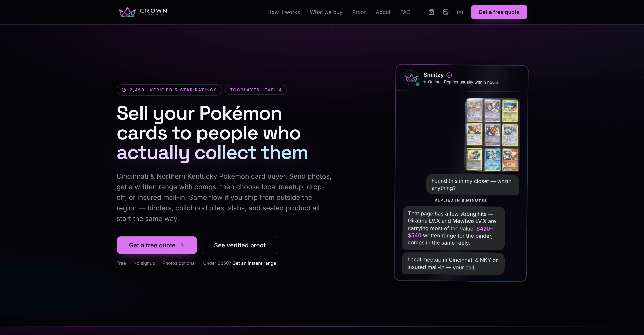Click the 'Replied in 8 minutes' label
This screenshot has height=335, width=644.
click(460, 200)
